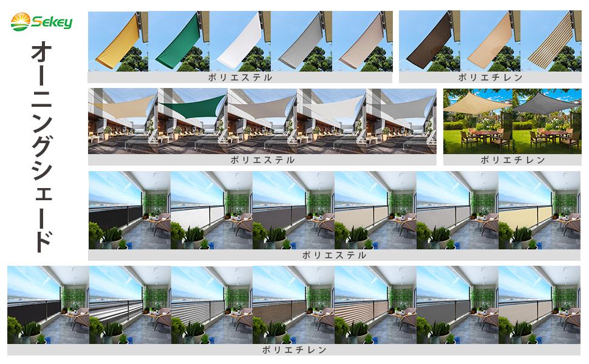Screen dimensions: 589x364
Task: Choose the beige sail shade over garden lawn
Action: coord(477,121)
